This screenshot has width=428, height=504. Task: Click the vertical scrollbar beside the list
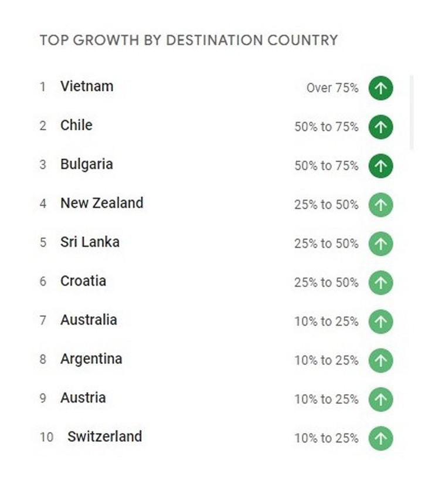click(x=412, y=111)
